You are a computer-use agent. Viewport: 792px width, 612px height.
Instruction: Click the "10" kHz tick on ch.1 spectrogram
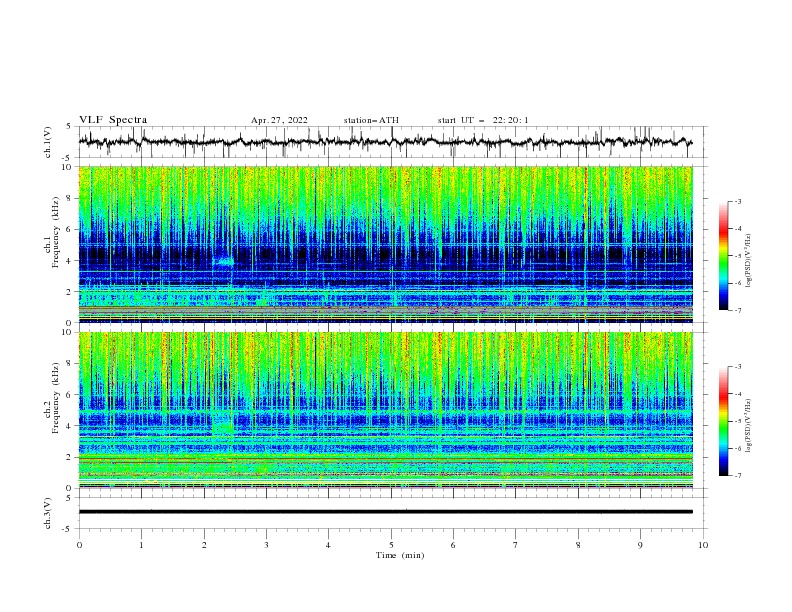(67, 167)
